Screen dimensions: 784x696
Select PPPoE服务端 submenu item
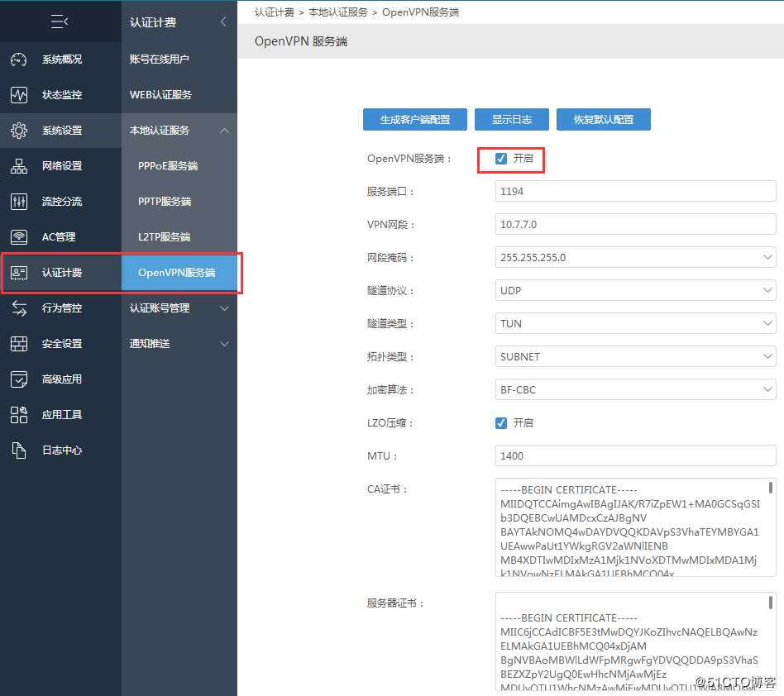179,166
